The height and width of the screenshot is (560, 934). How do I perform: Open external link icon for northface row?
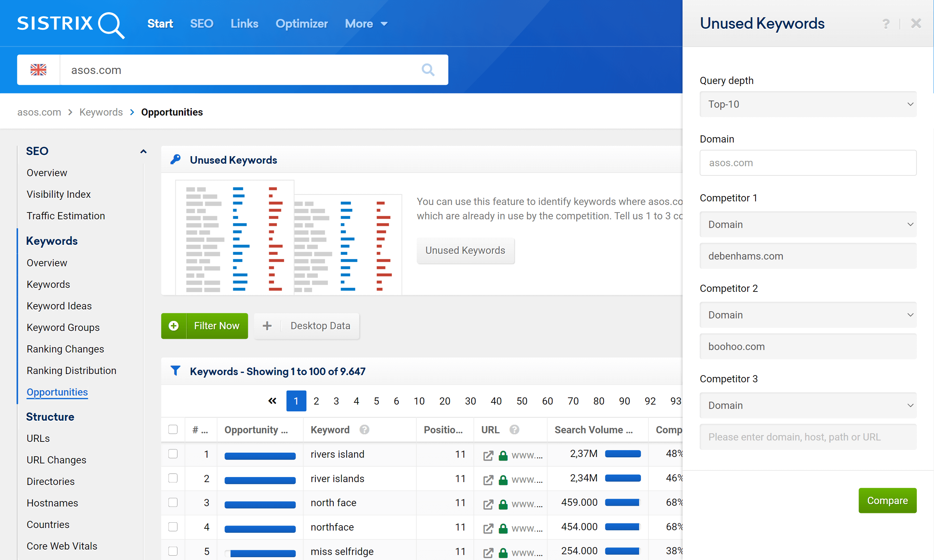click(488, 528)
